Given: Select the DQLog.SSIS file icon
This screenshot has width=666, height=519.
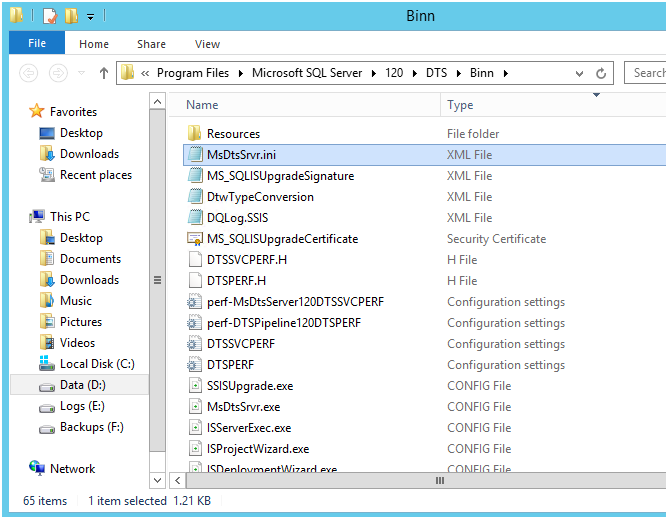Looking at the screenshot, I should 195,217.
